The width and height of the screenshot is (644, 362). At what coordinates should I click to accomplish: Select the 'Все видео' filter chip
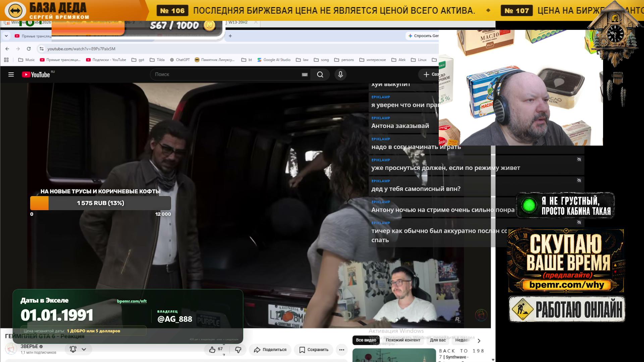(x=366, y=340)
